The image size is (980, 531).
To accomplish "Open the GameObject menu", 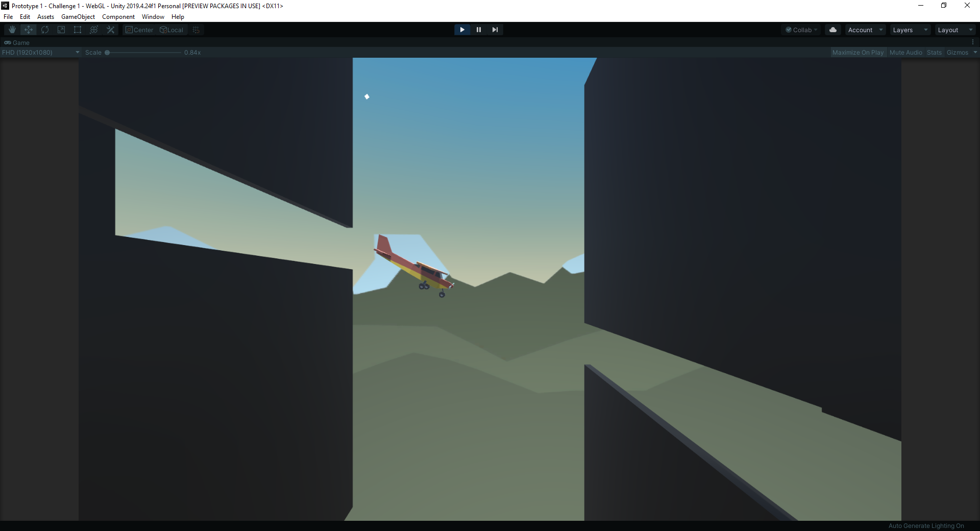I will (78, 16).
